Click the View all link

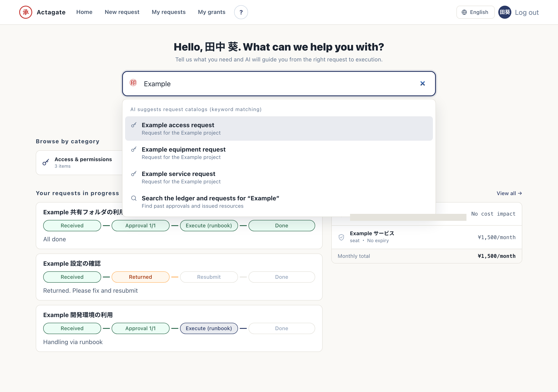click(x=509, y=193)
